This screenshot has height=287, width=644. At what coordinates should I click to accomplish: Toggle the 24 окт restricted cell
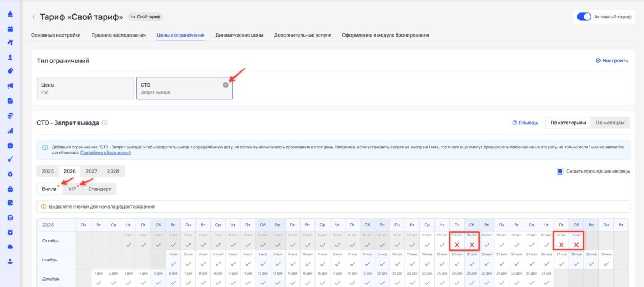(472, 240)
